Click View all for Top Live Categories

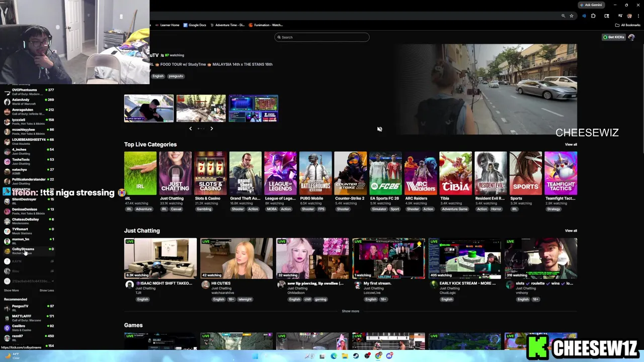(571, 145)
